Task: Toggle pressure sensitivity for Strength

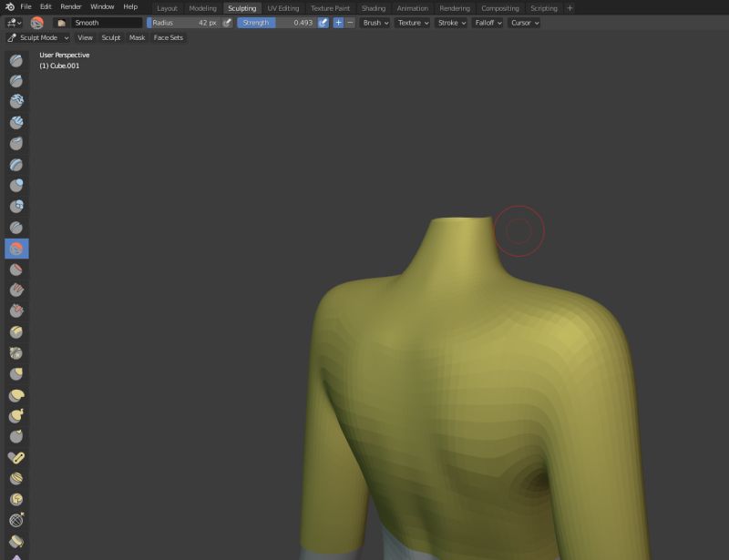Action: click(x=321, y=23)
